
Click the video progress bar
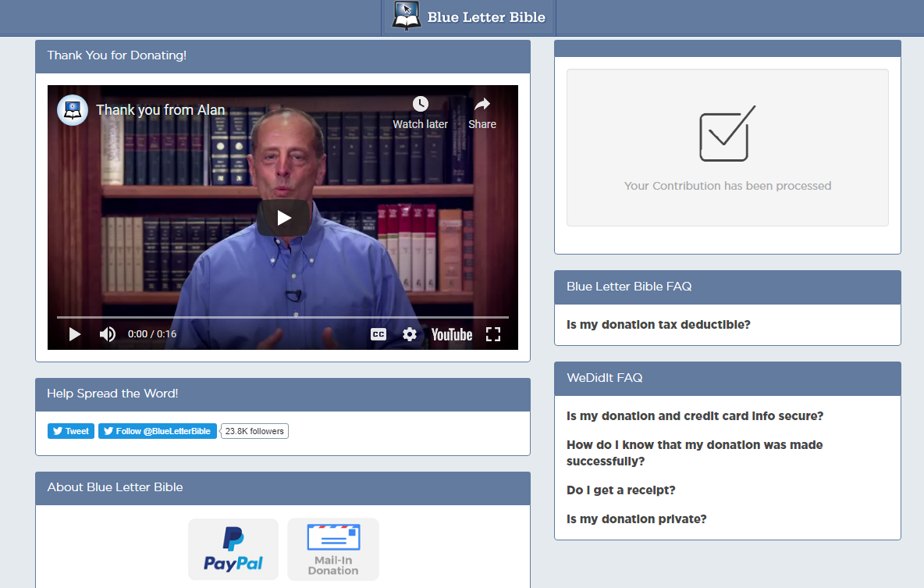click(x=283, y=317)
